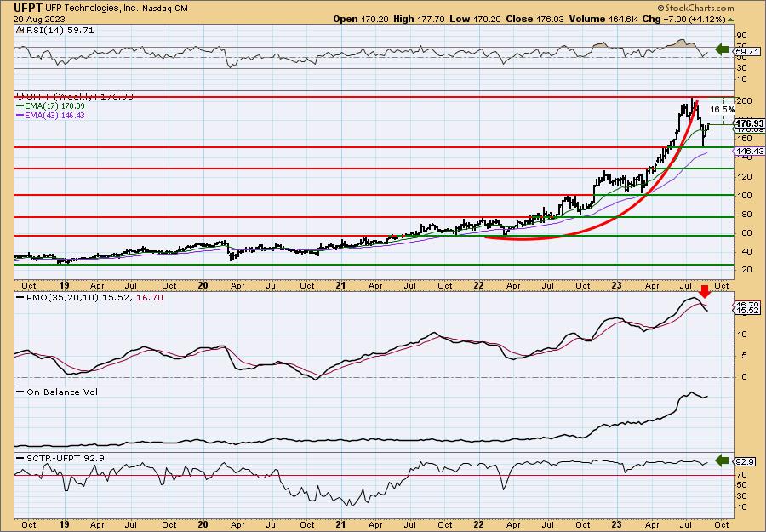766x532 pixels.
Task: Click the Nasdaq CM exchange label
Action: [x=165, y=9]
